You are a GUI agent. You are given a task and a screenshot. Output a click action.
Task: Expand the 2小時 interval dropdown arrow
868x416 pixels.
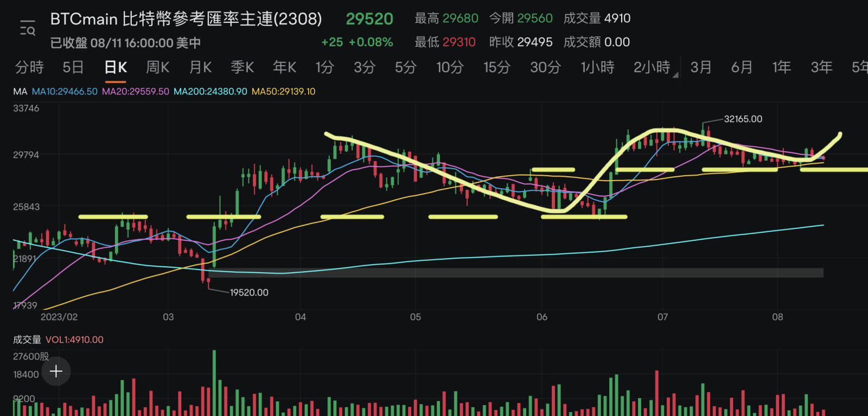pos(675,75)
